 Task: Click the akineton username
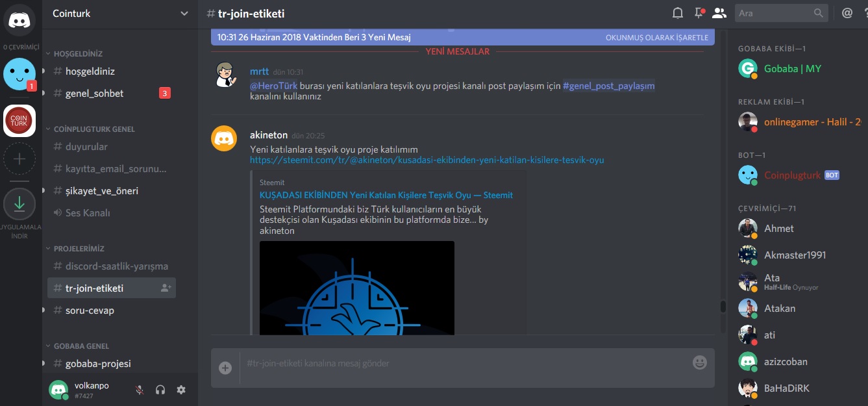click(269, 135)
